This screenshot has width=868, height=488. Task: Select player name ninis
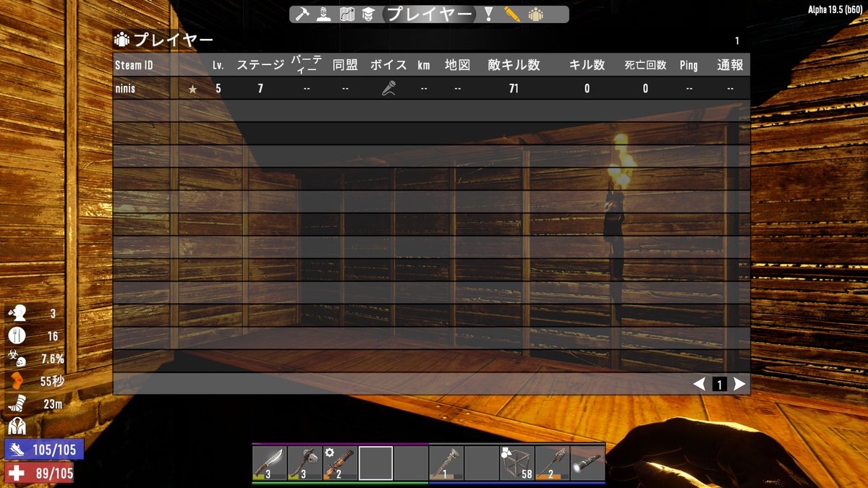(x=127, y=89)
